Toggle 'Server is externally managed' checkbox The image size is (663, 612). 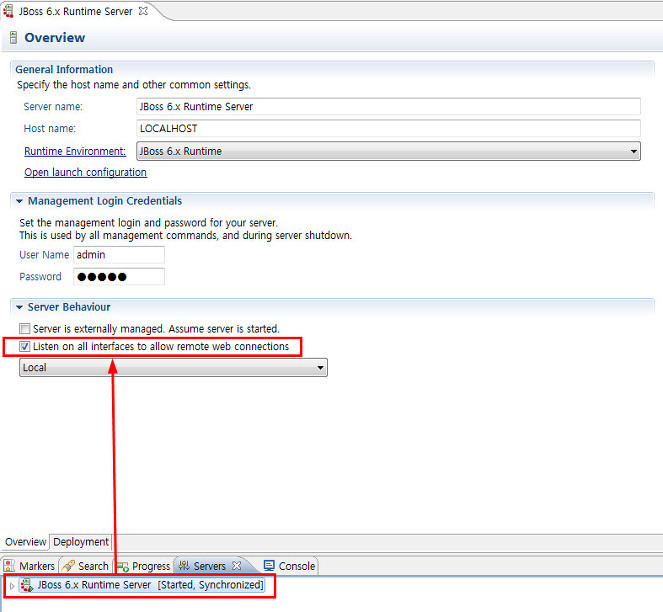(25, 329)
